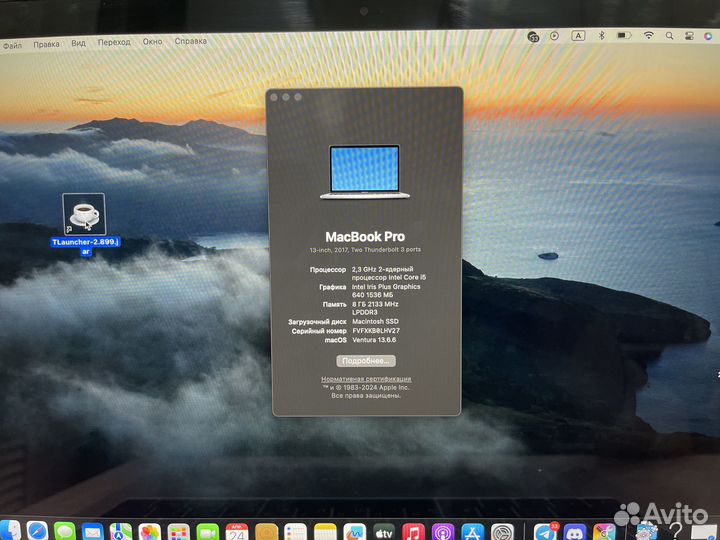Open Safari from the Dock
This screenshot has height=540, width=720.
pos(37,531)
